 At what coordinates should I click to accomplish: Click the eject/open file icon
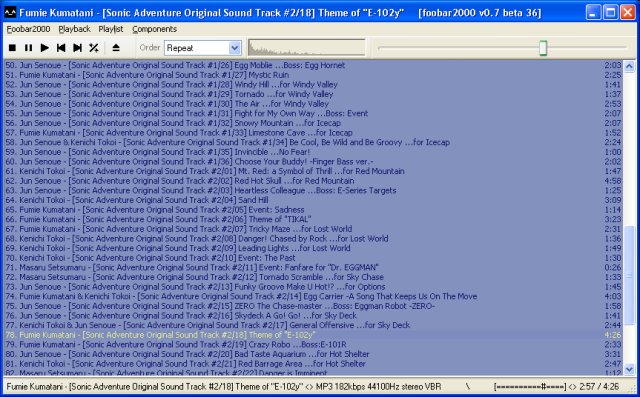(x=116, y=48)
